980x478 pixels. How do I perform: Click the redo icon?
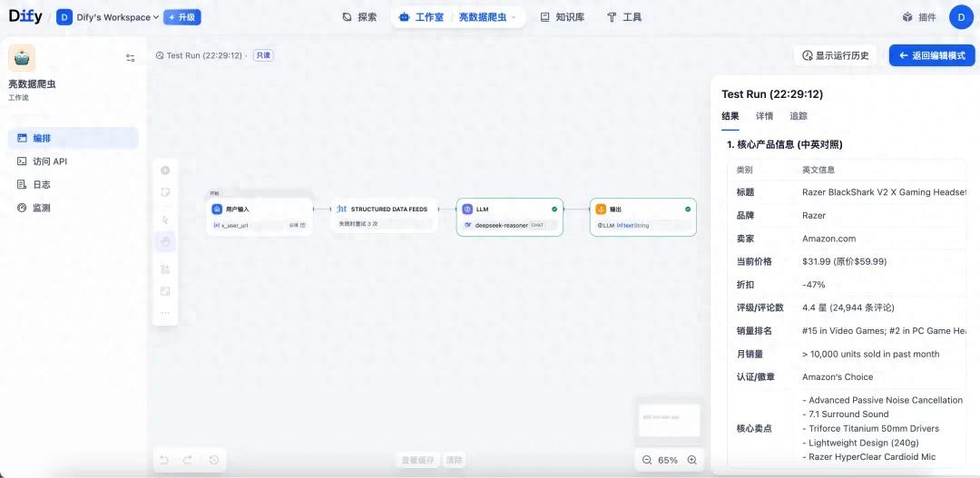188,460
